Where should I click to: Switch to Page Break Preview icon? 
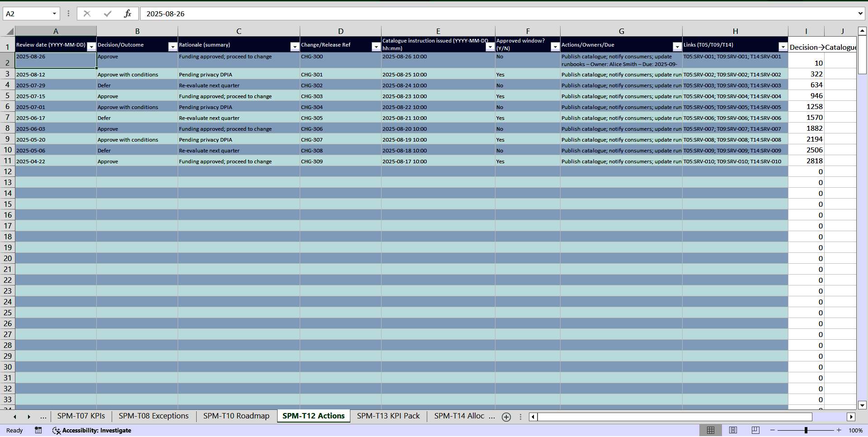(755, 430)
